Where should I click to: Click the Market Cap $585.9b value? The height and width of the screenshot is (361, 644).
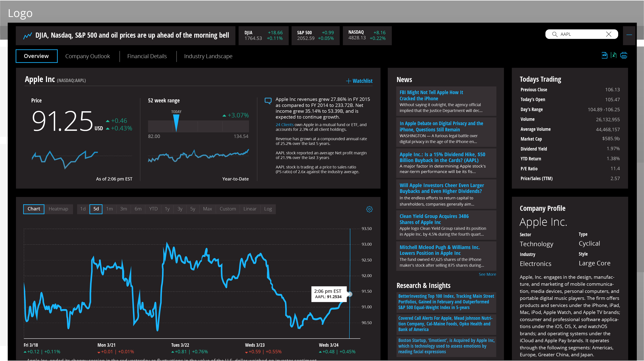pyautogui.click(x=611, y=139)
